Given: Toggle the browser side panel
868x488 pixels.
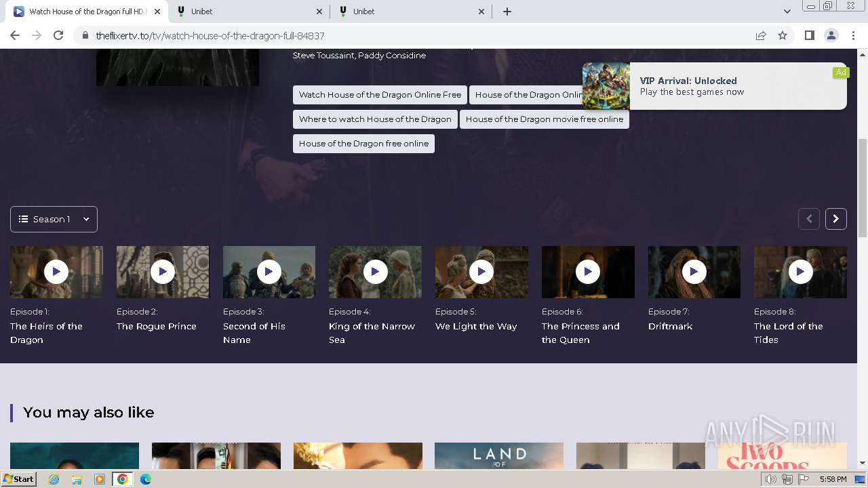Looking at the screenshot, I should point(809,35).
